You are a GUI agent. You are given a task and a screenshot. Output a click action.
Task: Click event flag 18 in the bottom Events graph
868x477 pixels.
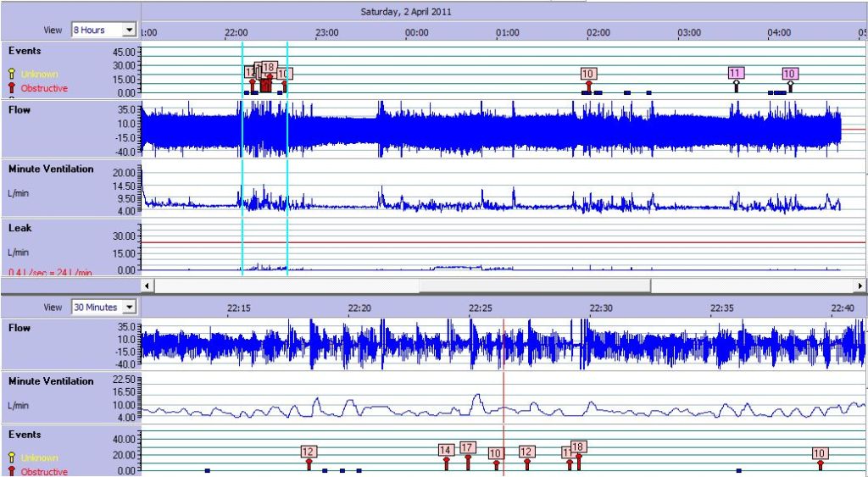[x=578, y=446]
